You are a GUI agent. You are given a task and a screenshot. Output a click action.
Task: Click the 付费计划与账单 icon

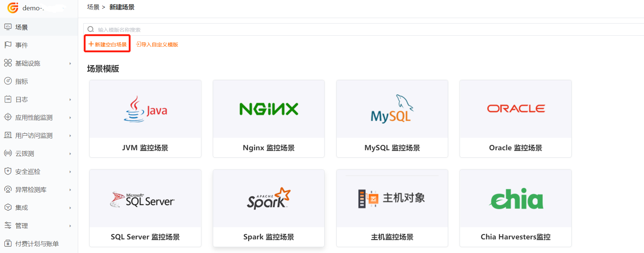coord(8,243)
